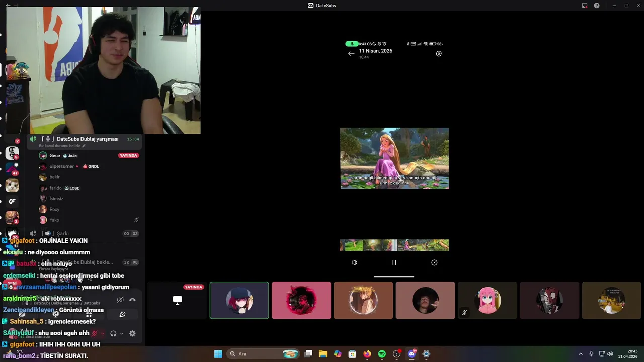Expand headphone output options arrow
Viewport: 644px width, 362px height.
point(121,333)
